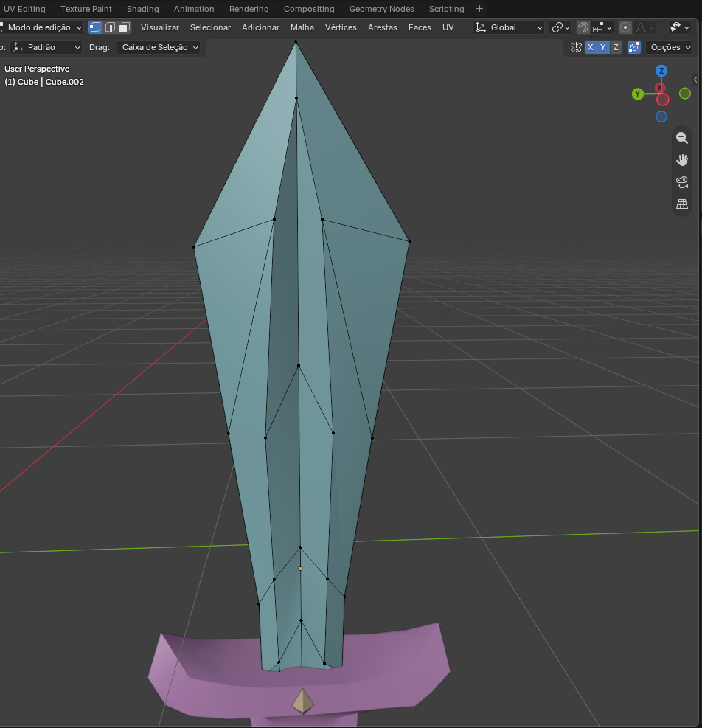Toggle Y axis mirror

603,47
